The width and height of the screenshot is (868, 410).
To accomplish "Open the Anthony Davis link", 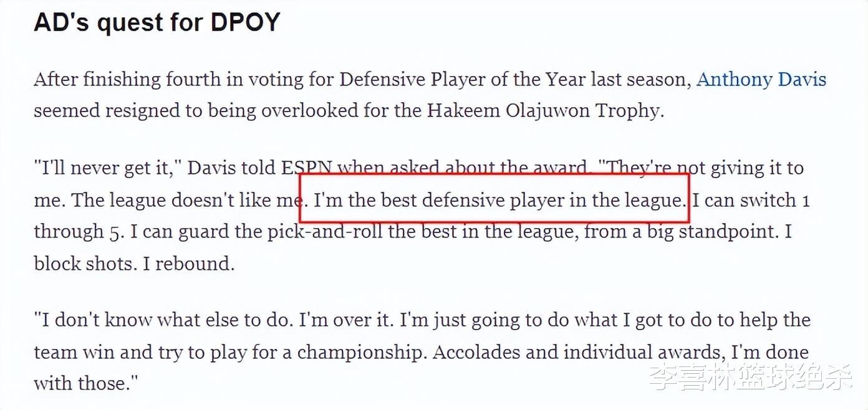I will 761,80.
